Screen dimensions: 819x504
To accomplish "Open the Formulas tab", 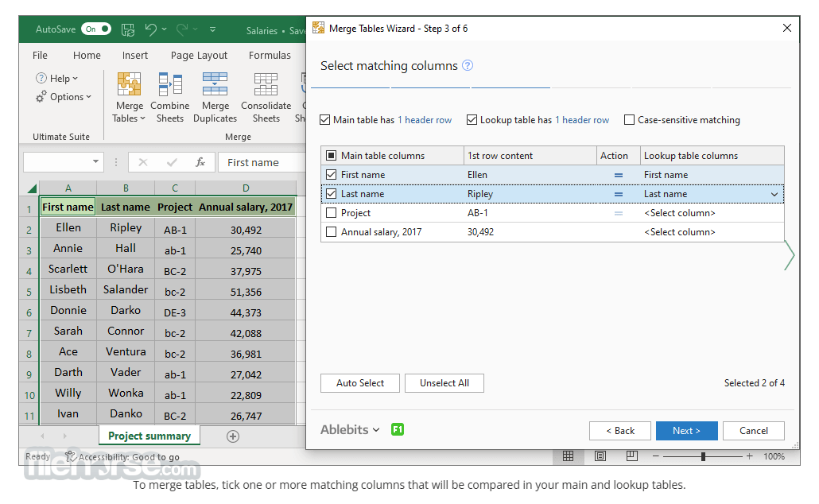I will [x=270, y=56].
